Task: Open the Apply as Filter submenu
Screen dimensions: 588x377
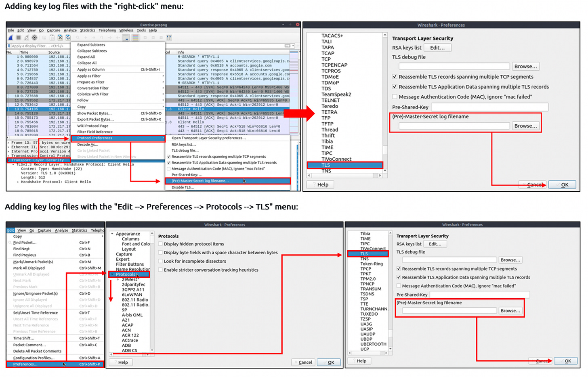Action: (x=118, y=76)
